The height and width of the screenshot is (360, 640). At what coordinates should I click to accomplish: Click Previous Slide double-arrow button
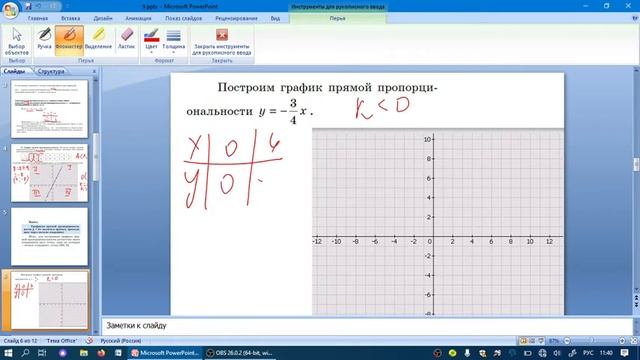(636, 298)
